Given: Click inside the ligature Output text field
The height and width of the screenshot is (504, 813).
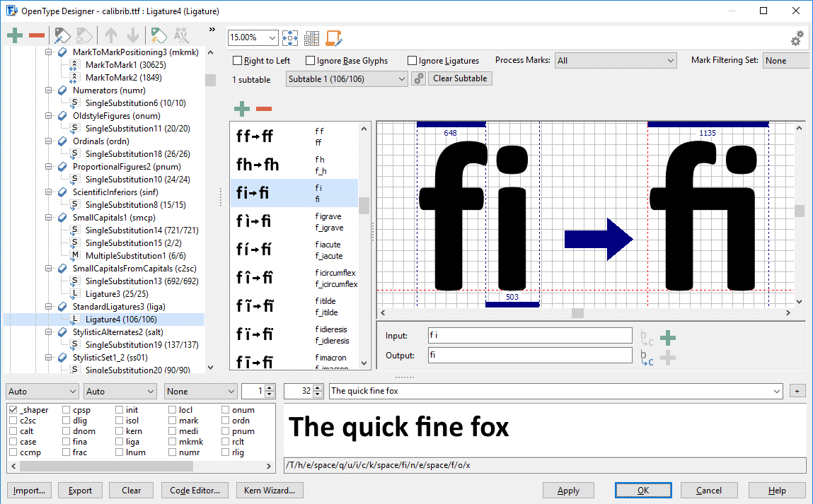Looking at the screenshot, I should (x=529, y=356).
